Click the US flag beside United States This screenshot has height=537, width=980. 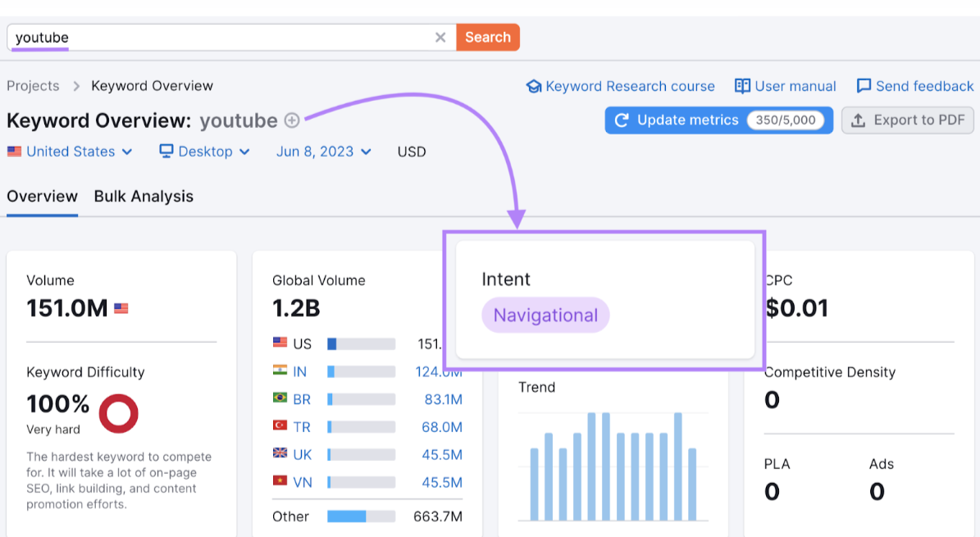[x=15, y=152]
